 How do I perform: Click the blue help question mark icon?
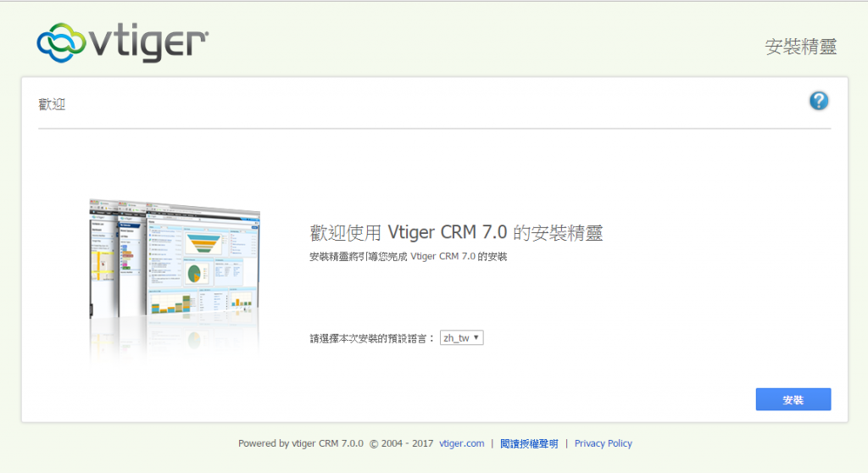(x=819, y=101)
